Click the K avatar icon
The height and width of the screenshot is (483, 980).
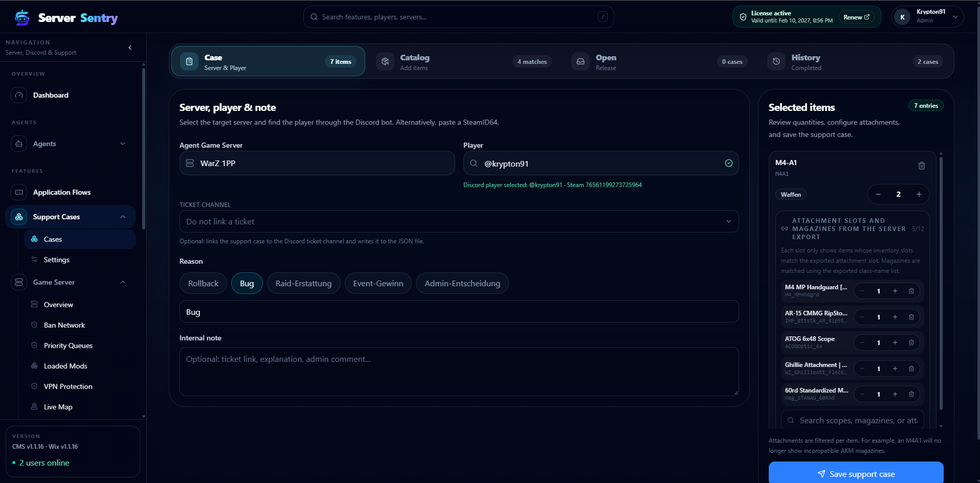(902, 17)
